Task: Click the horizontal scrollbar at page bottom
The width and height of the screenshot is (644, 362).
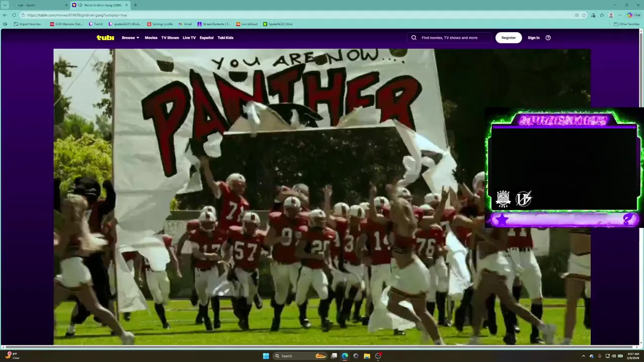Action: (320, 347)
